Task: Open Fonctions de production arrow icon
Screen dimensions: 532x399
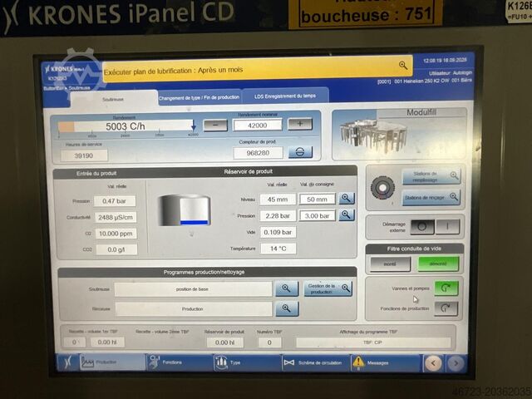Action: (446, 308)
